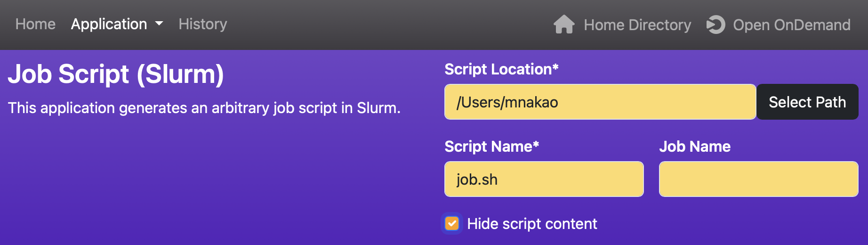Click the application description sentence

point(204,108)
